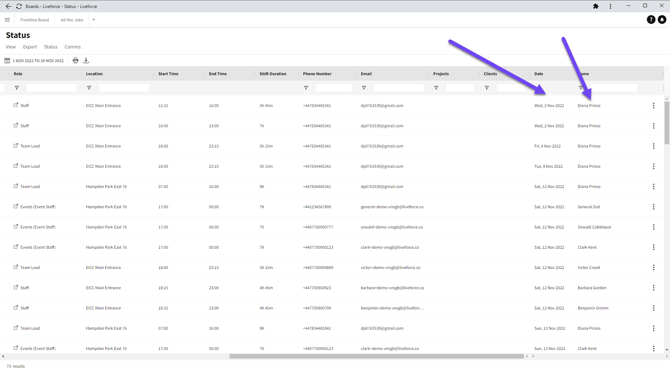Click the Phone Number filter text box
This screenshot has width=670, height=372.
(x=334, y=88)
